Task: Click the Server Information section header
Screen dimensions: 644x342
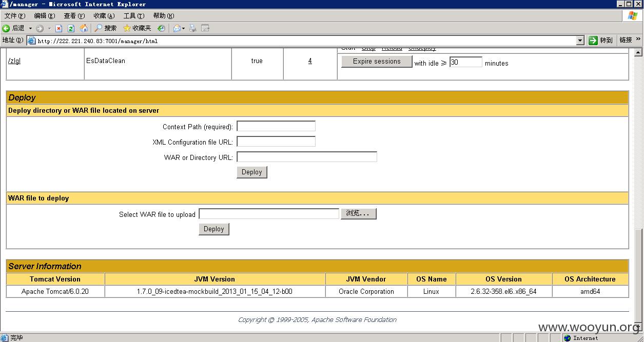Action: 317,266
